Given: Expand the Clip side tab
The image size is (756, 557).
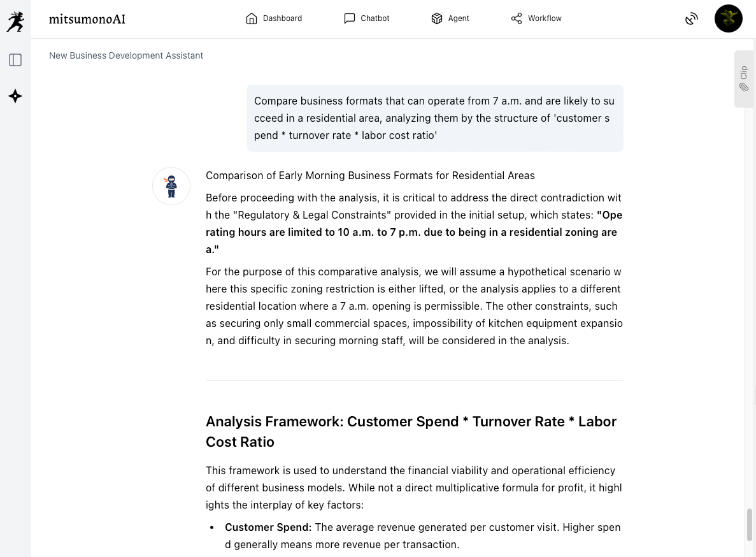Looking at the screenshot, I should (x=743, y=78).
